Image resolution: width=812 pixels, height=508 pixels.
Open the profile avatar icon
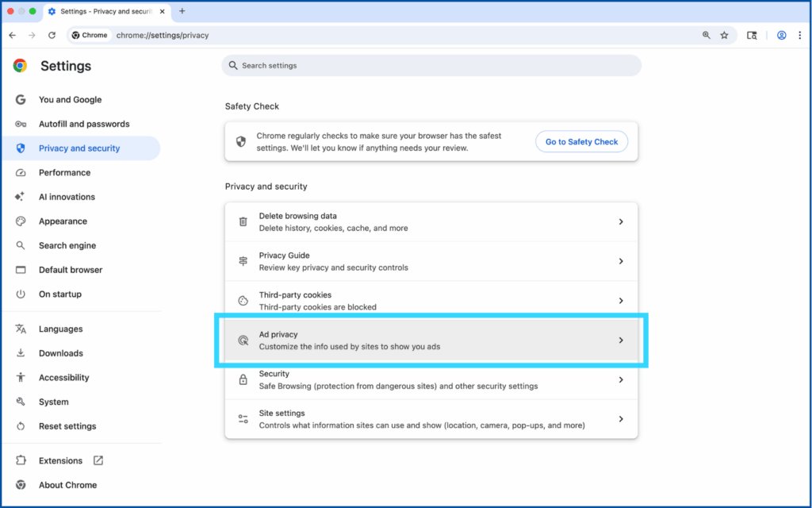tap(782, 35)
